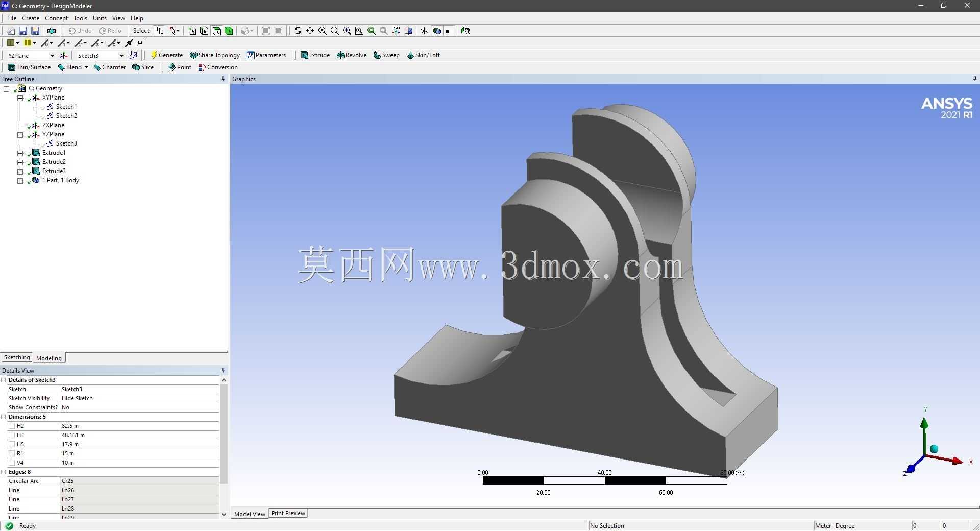Viewport: 980px width, 531px height.
Task: Activate the New Selection cursor tool
Action: (160, 31)
